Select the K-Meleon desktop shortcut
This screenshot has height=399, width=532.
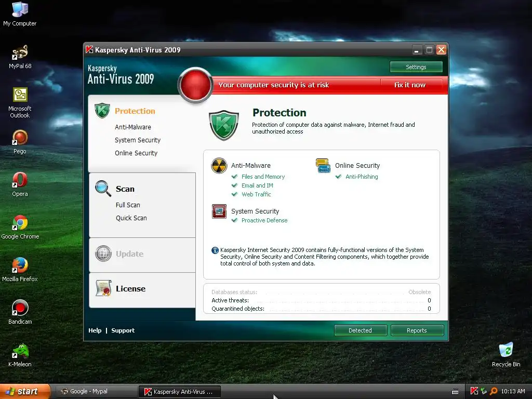click(x=20, y=355)
